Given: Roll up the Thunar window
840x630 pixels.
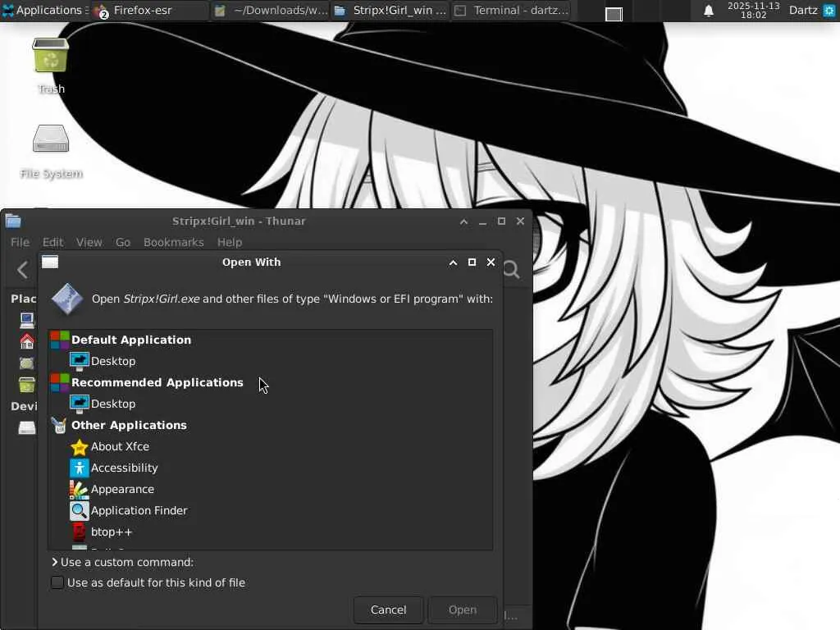Looking at the screenshot, I should pos(464,221).
